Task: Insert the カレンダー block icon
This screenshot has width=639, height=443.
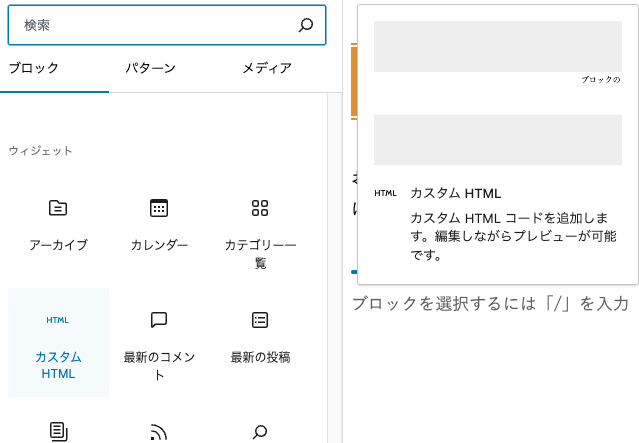Action: pos(159,208)
